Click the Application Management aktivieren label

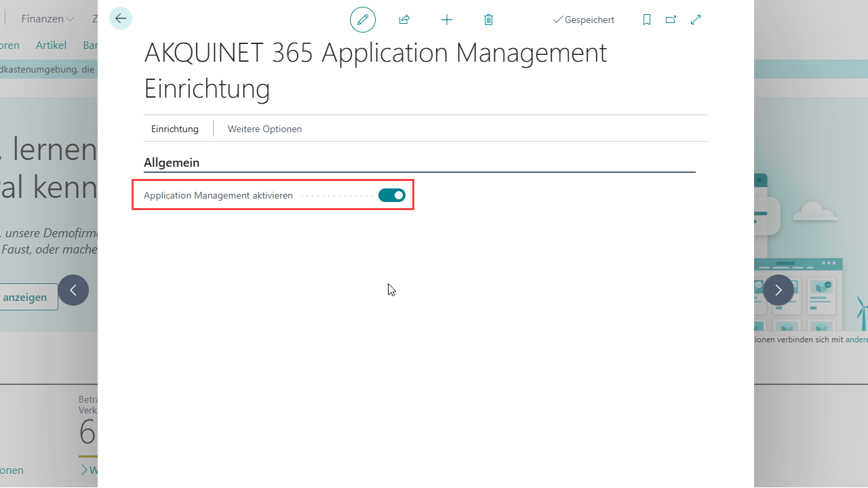218,195
